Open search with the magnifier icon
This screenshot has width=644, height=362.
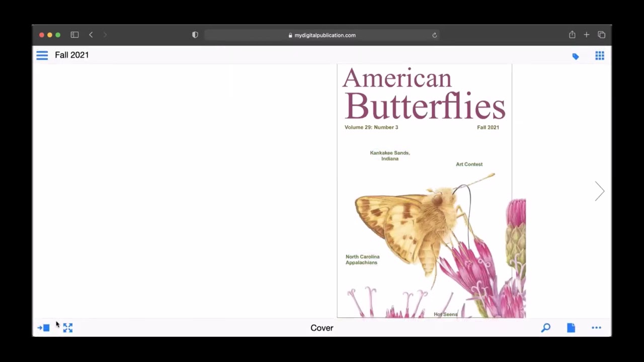point(546,328)
